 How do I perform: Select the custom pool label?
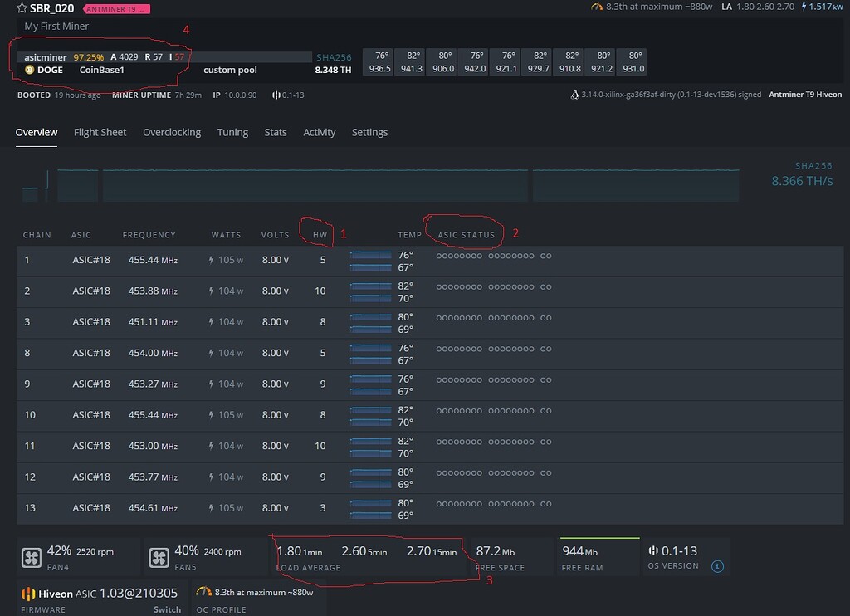tap(230, 70)
